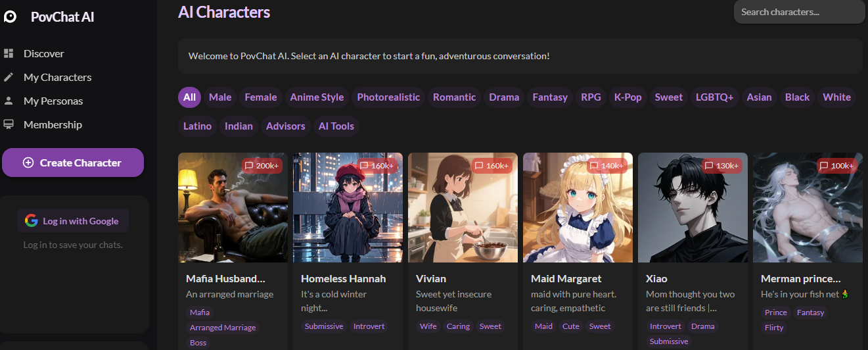Click the Xiao card title

coord(656,278)
